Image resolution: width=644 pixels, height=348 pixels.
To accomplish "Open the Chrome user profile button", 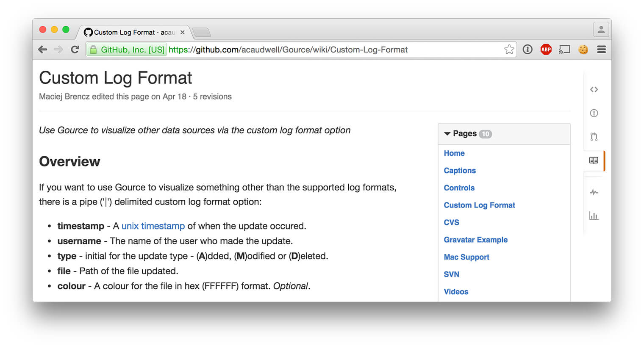I will coord(601,30).
